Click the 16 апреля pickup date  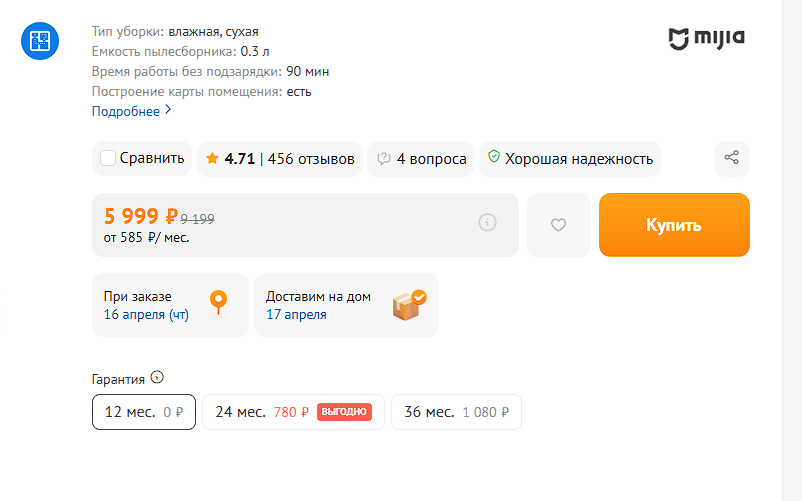pyautogui.click(x=146, y=314)
